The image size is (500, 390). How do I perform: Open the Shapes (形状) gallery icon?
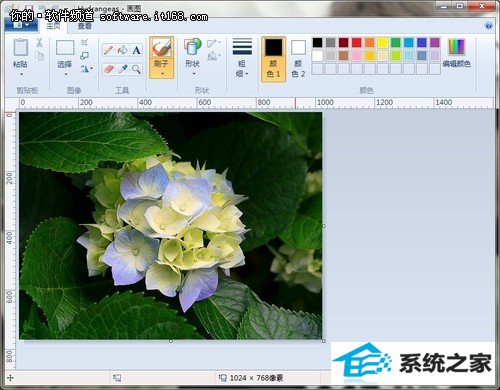[192, 47]
